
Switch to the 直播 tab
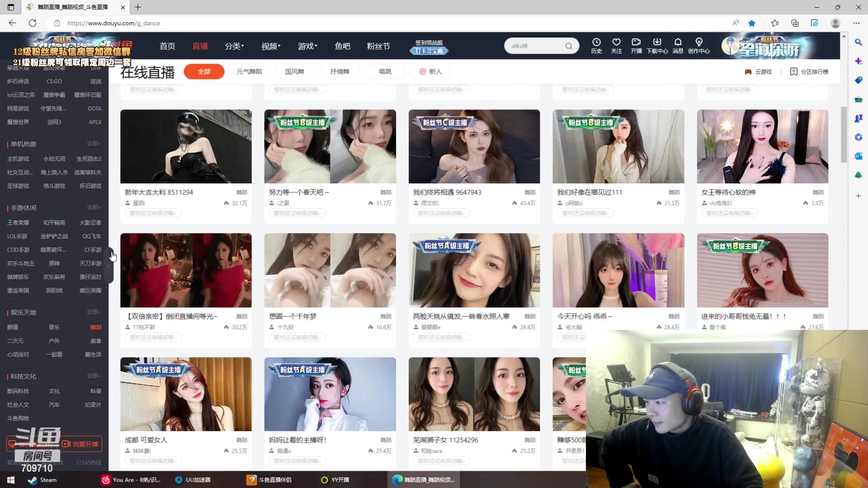point(200,46)
